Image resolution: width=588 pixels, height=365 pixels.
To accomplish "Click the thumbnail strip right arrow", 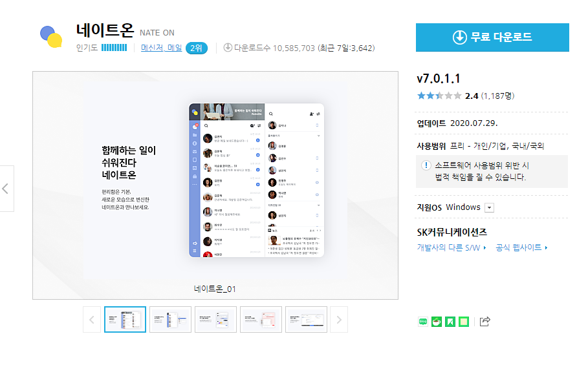I will point(339,319).
